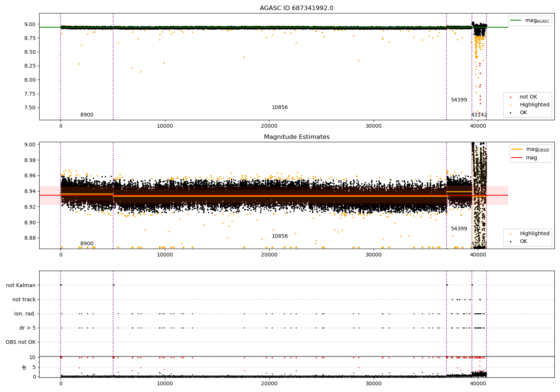The width and height of the screenshot is (560, 392).
Task: Select the 'not Kalman' row label
Action: (21, 285)
